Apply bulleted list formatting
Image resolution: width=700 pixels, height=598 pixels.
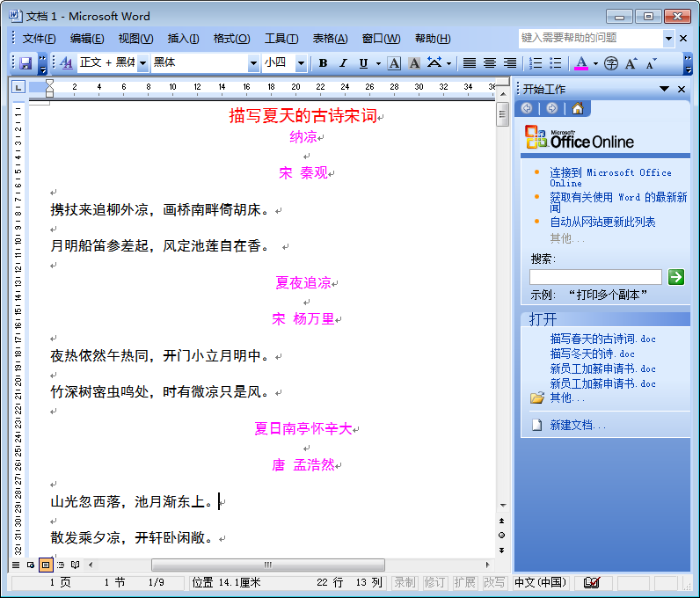[556, 63]
